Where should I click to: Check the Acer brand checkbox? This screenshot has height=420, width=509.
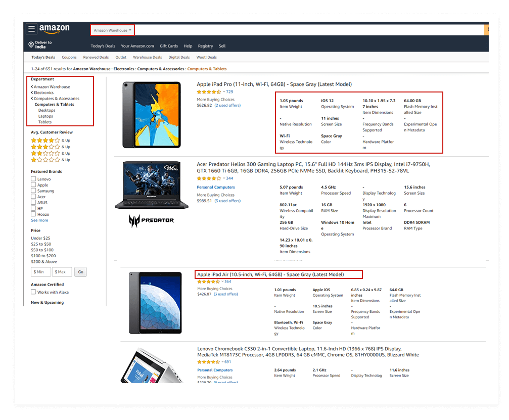click(33, 197)
